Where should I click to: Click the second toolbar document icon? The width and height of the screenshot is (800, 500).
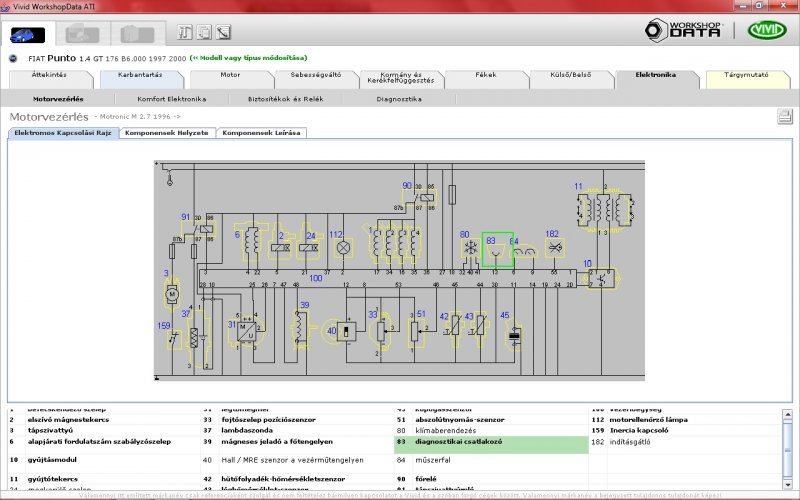[x=204, y=32]
